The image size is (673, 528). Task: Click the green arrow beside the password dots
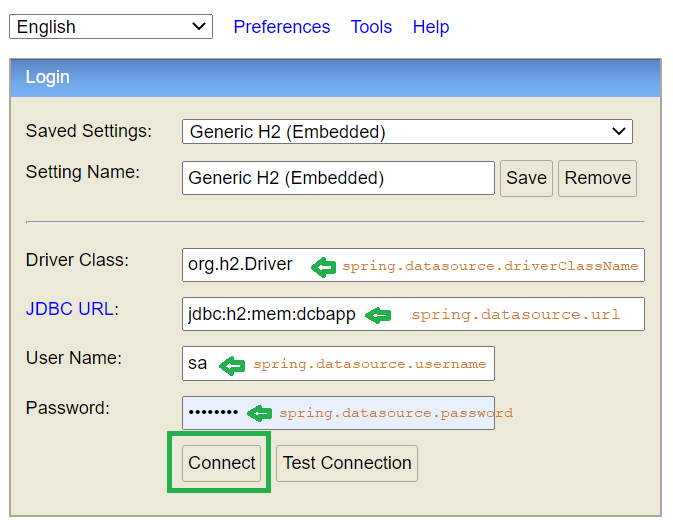259,413
